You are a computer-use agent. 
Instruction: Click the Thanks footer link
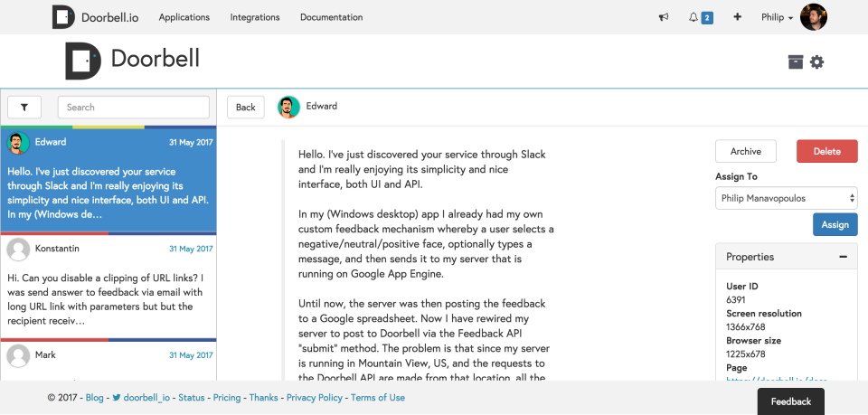point(263,397)
